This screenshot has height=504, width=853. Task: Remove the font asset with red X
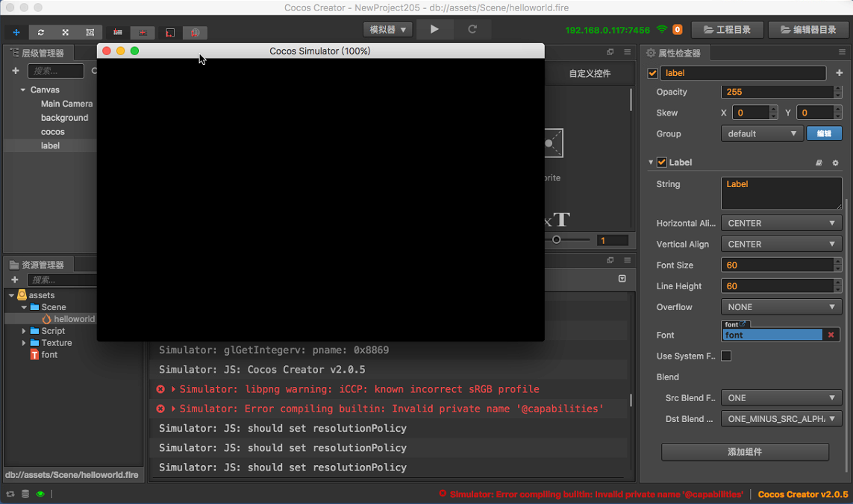pos(831,335)
